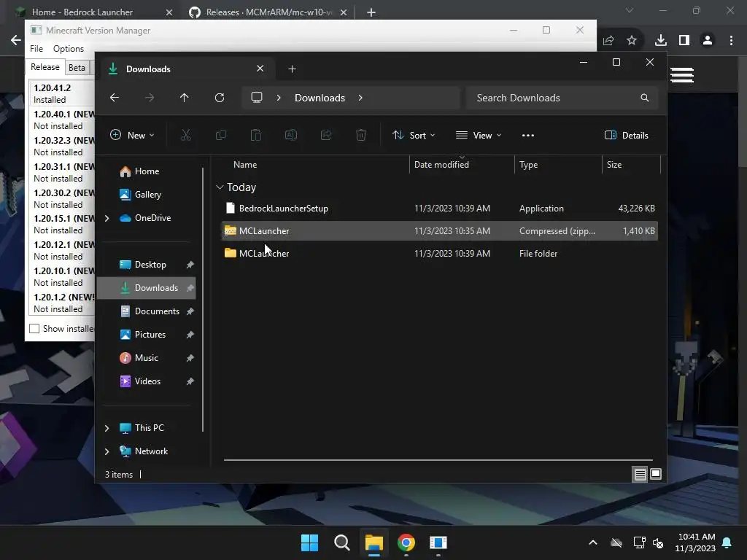
Task: Expand the Network tree node
Action: tap(107, 451)
